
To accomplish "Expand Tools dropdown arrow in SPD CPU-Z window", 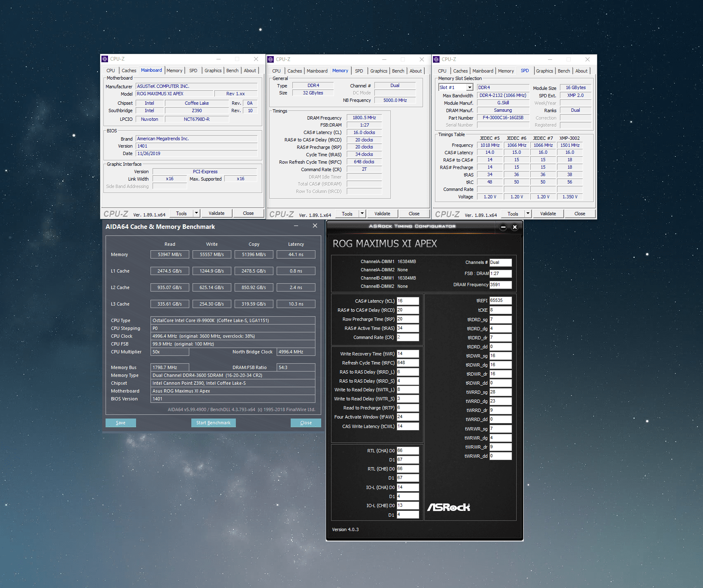I will [x=528, y=214].
